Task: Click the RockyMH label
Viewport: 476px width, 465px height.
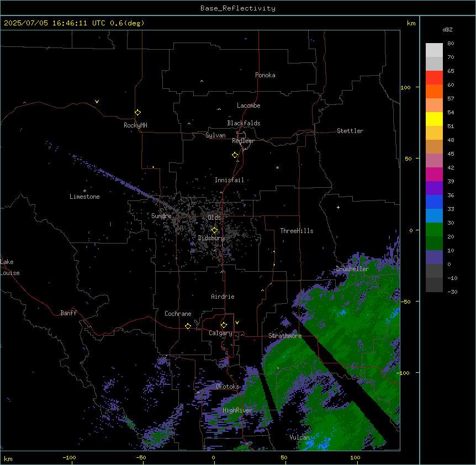Action: (x=135, y=125)
